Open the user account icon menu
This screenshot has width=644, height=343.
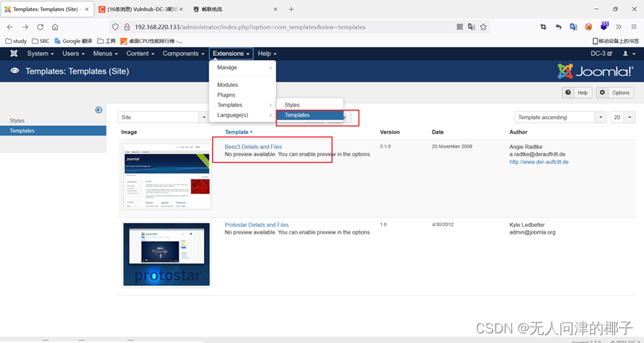pyautogui.click(x=628, y=54)
